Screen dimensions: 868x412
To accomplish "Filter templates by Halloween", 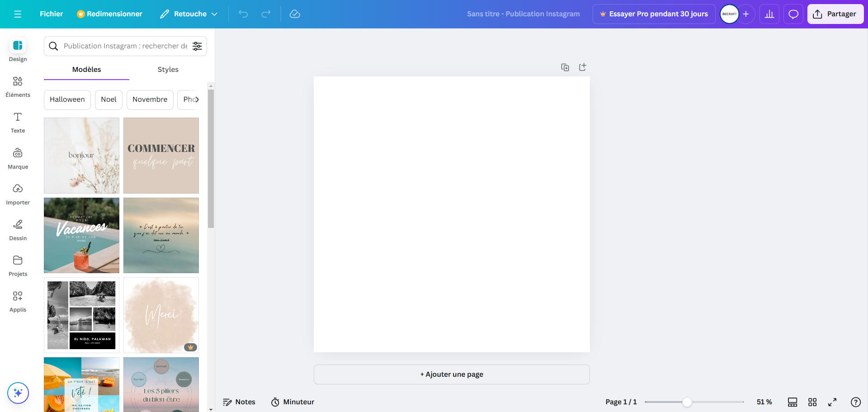I will (67, 99).
